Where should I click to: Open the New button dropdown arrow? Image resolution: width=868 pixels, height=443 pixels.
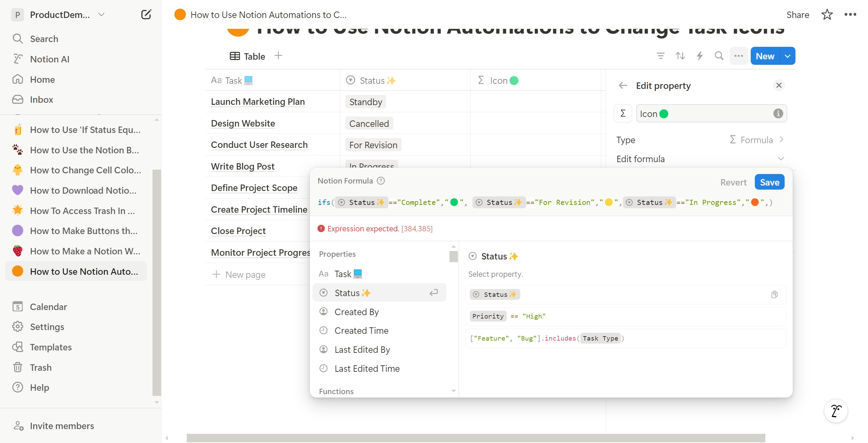point(788,56)
